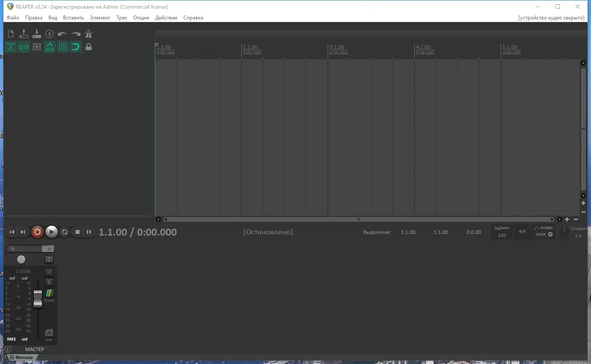Close the Микшер tab with its X box
Image resolution: width=591 pixels, height=364 pixels.
(12, 358)
